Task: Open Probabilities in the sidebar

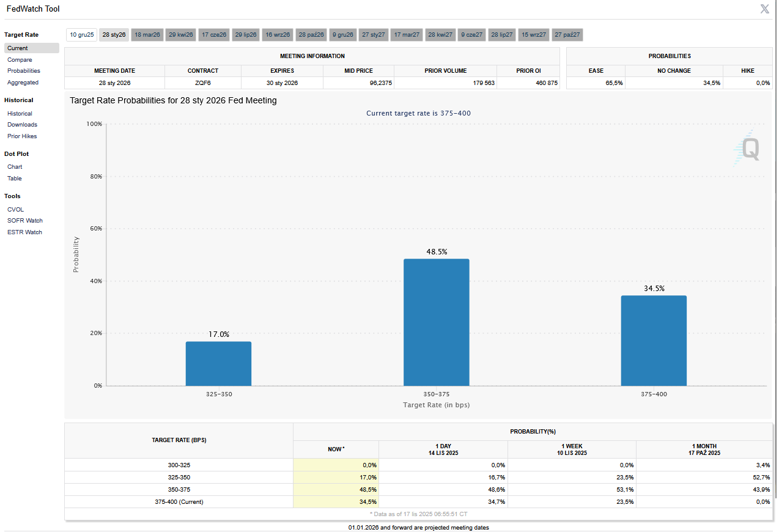Action: point(24,71)
